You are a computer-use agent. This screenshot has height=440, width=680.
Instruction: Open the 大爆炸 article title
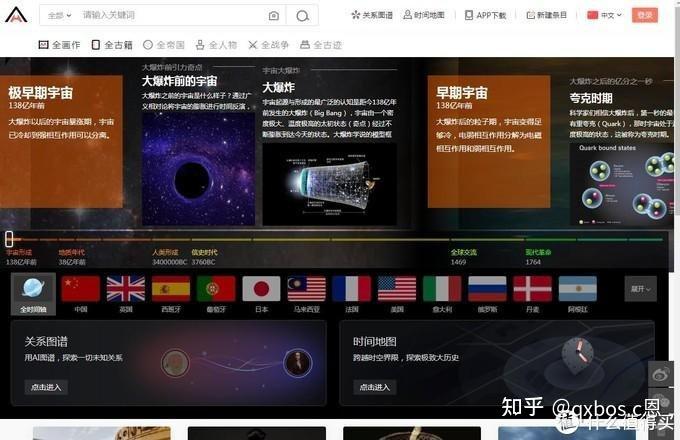pyautogui.click(x=278, y=87)
